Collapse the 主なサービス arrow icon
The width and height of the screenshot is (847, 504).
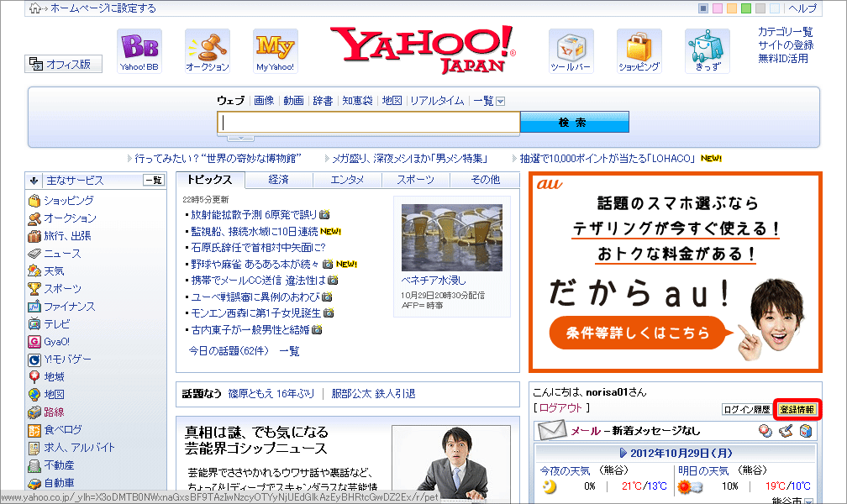34,181
